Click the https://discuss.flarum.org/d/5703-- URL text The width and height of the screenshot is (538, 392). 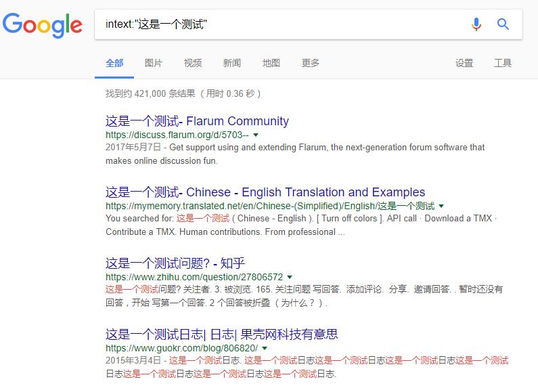click(x=177, y=135)
